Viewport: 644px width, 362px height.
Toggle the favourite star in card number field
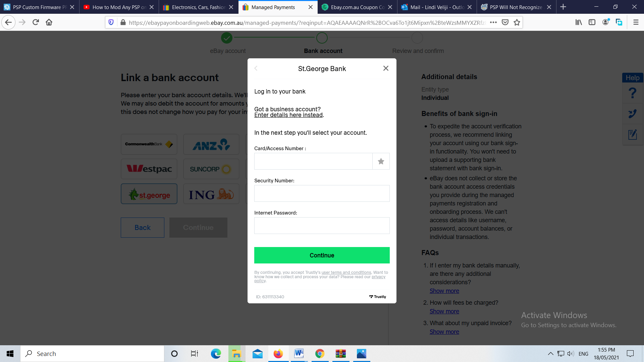pos(381,161)
